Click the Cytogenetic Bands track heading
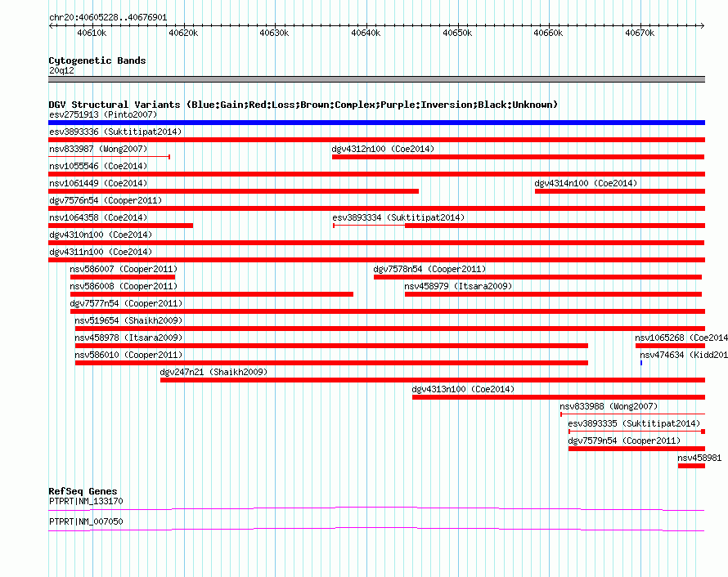728x577 pixels. pos(97,60)
